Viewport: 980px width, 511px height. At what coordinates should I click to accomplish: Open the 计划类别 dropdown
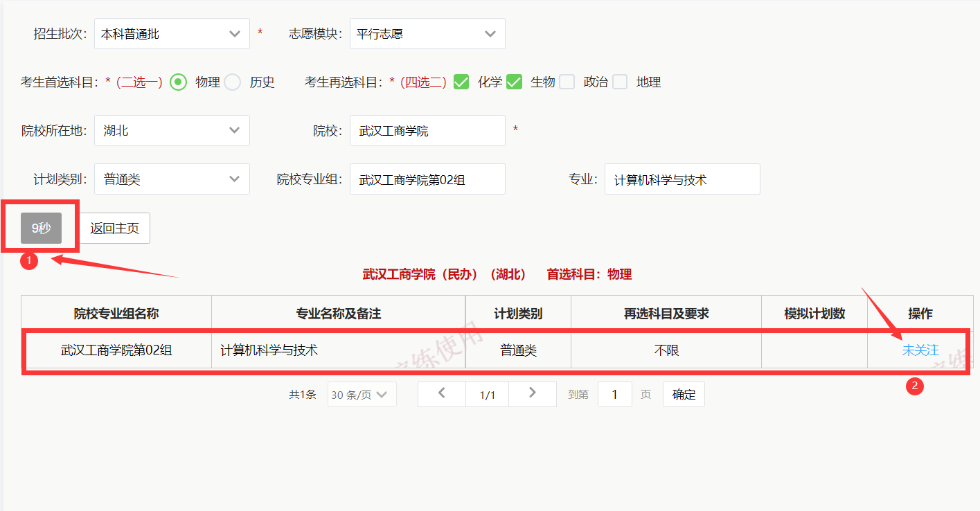(171, 179)
